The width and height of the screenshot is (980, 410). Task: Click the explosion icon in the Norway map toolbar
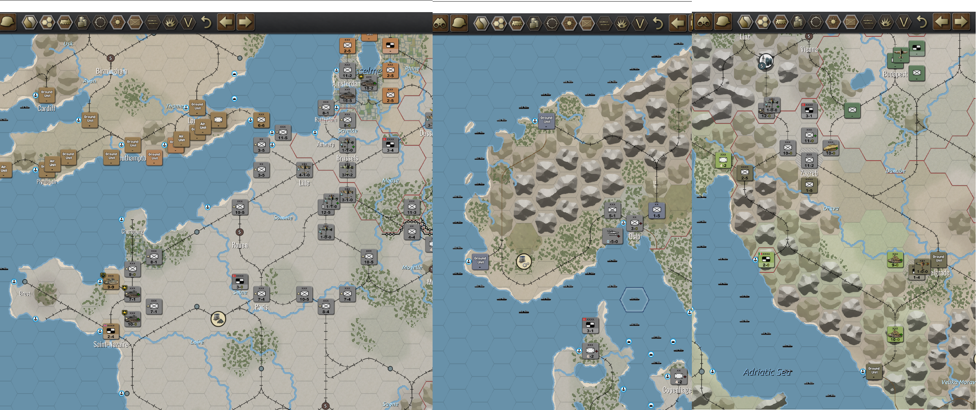pos(622,24)
